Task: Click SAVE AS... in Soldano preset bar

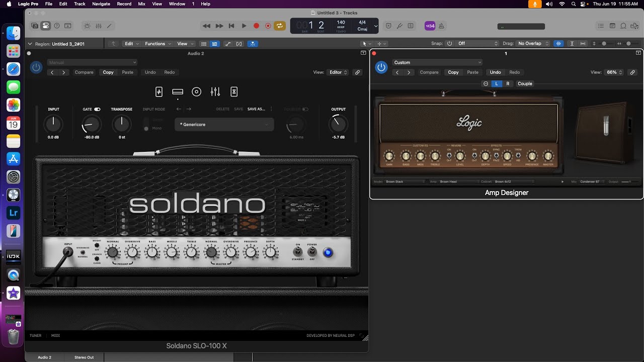Action: coord(256,109)
